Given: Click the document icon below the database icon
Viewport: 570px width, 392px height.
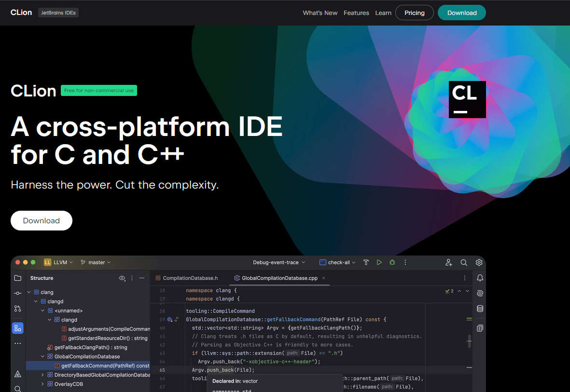Looking at the screenshot, I should [480, 328].
